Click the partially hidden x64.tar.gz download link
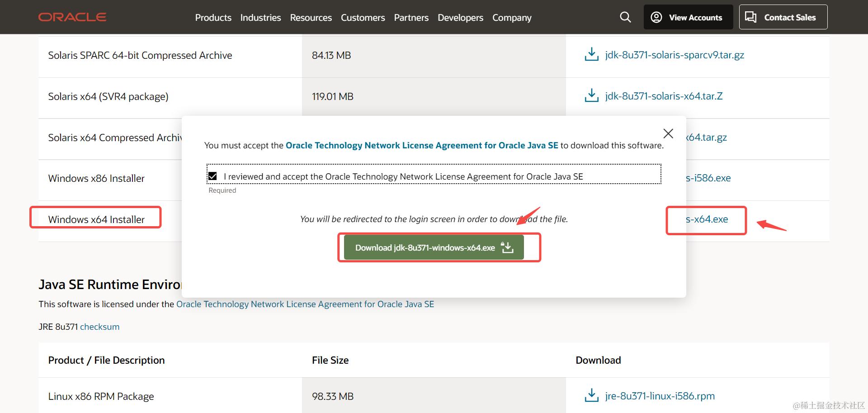 (x=707, y=137)
